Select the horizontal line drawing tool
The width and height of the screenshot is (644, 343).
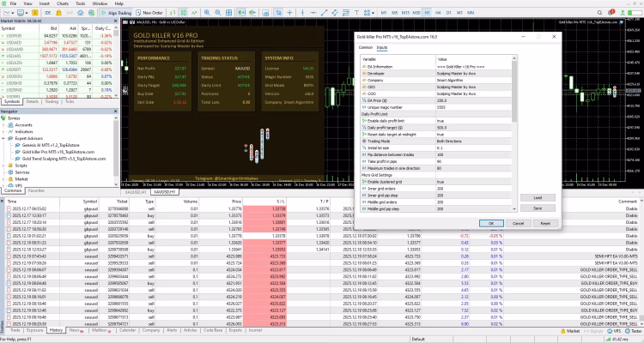[313, 13]
